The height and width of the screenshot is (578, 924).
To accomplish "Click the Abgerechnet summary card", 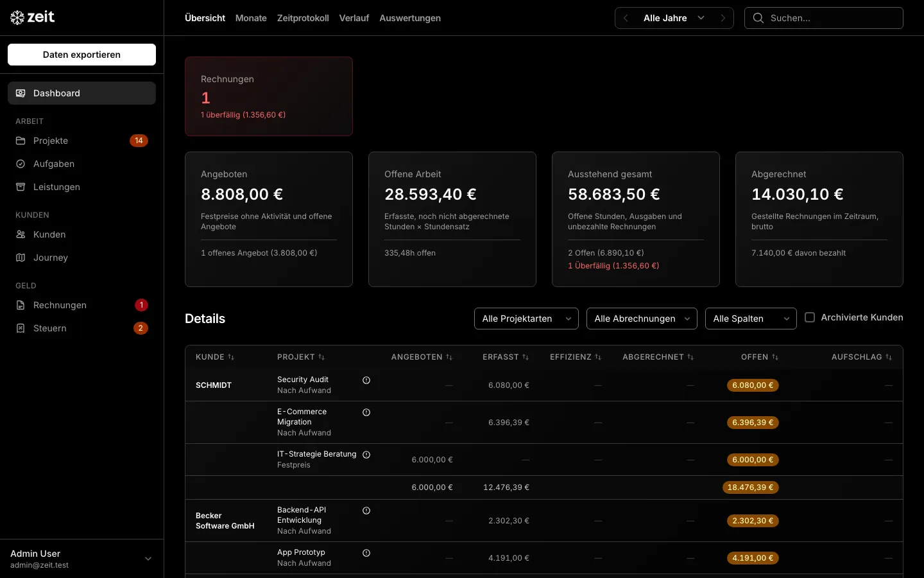I will [819, 219].
